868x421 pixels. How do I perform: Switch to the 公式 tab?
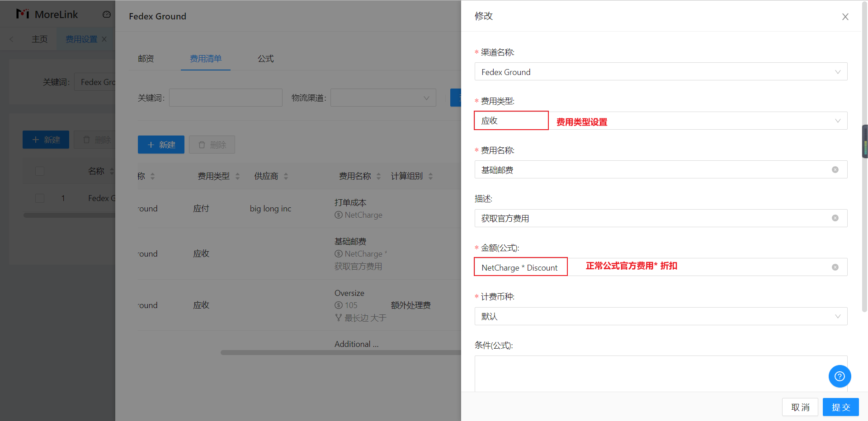[x=265, y=59]
